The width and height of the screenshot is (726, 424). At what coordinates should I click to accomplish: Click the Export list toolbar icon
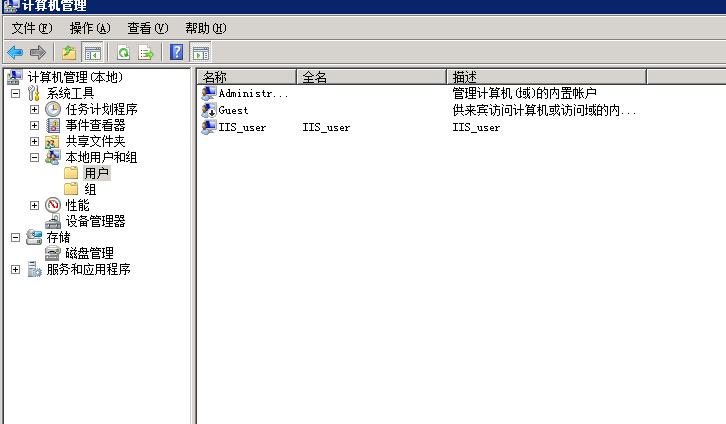click(x=146, y=52)
